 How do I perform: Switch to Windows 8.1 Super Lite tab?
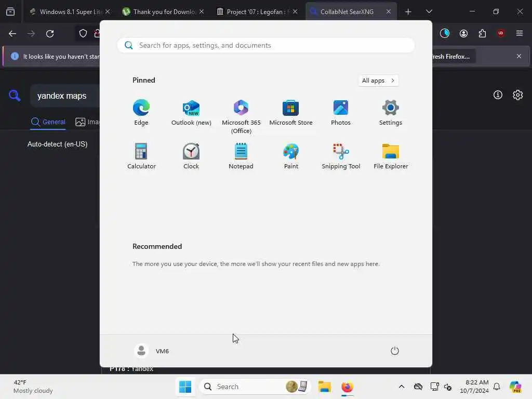pyautogui.click(x=70, y=11)
